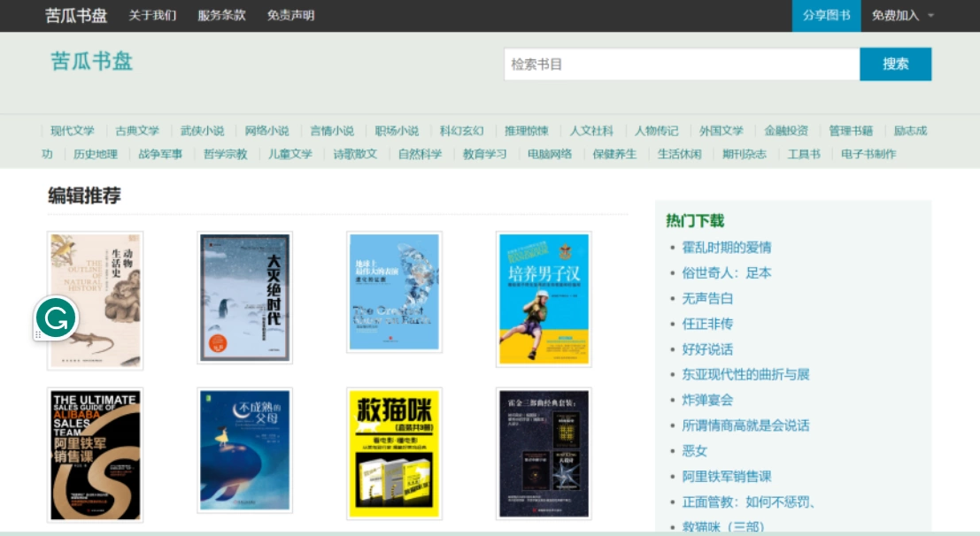Open the 阿里铁军销售课 book cover
This screenshot has width=980, height=536.
[x=95, y=455]
